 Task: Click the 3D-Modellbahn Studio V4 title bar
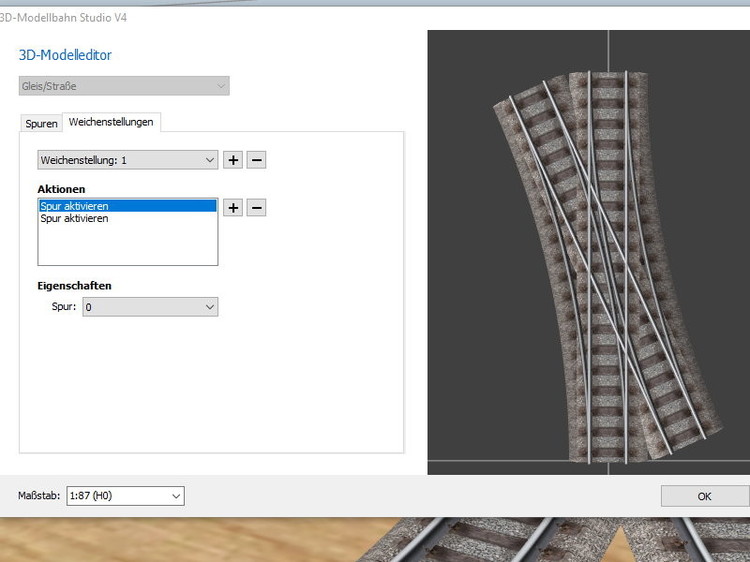pos(300,17)
